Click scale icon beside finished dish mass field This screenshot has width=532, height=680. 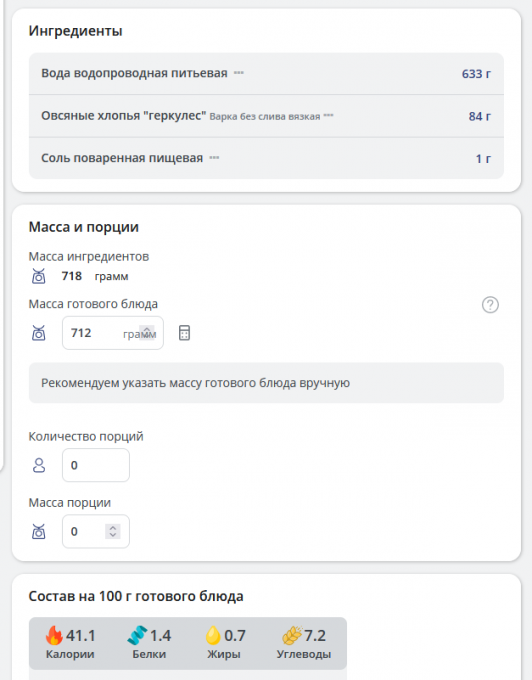tap(39, 333)
